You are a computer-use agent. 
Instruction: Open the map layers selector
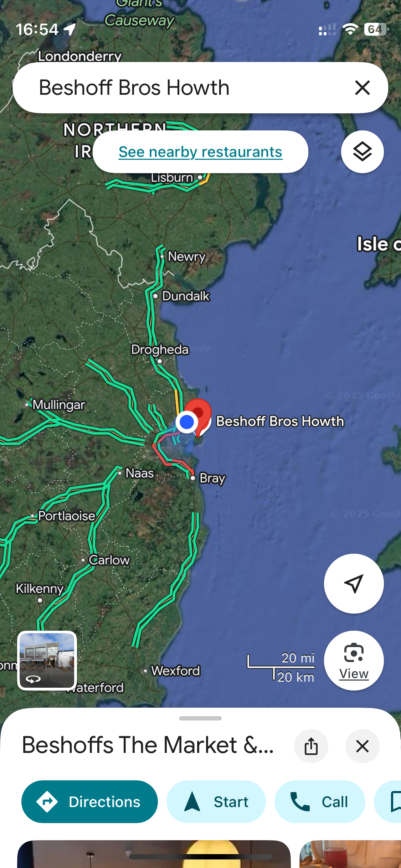pyautogui.click(x=362, y=152)
